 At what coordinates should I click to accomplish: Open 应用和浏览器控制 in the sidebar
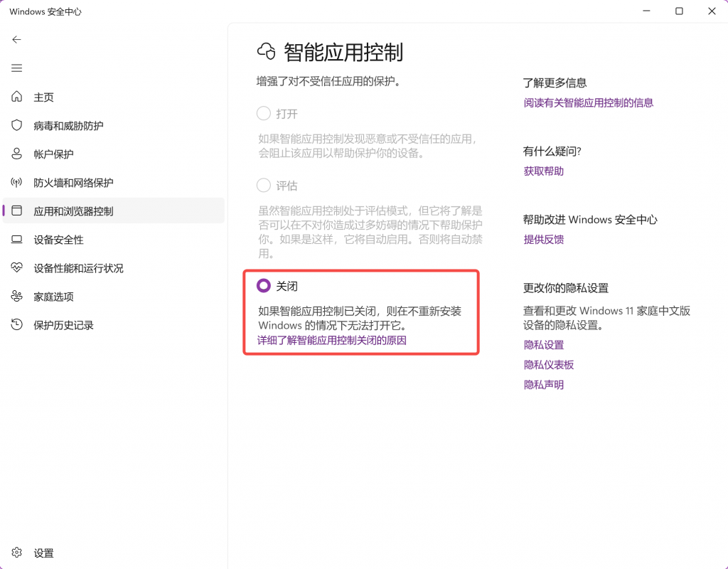(73, 211)
